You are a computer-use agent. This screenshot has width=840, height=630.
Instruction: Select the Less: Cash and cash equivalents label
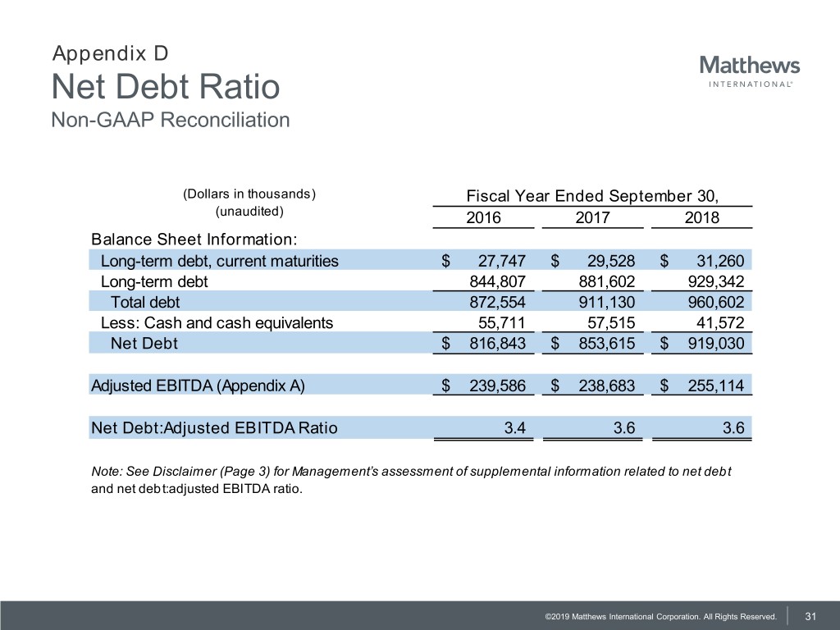(x=217, y=322)
